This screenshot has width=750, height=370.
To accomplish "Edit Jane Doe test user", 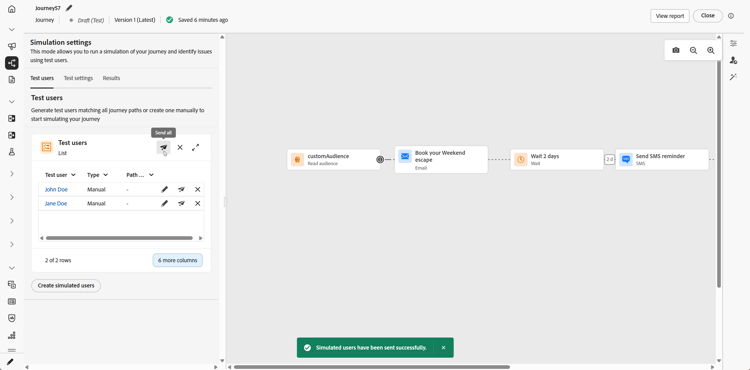I will tap(165, 204).
